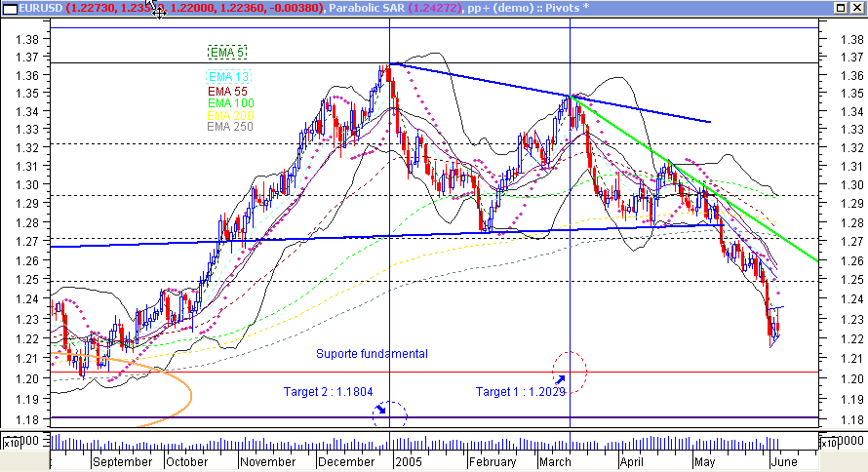Screen dimensions: 868x472
Task: Click the March label on the time axis
Action: click(x=554, y=462)
